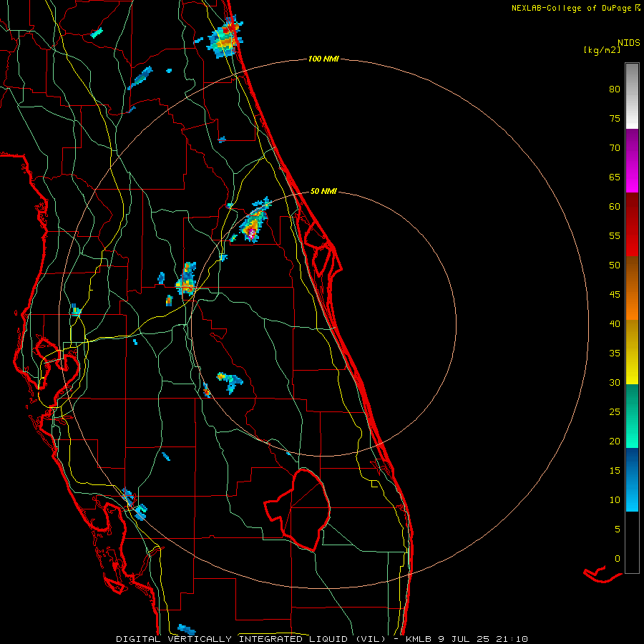The width and height of the screenshot is (644, 644).
Task: Click the 55 value on the legend
Action: pyautogui.click(x=615, y=235)
